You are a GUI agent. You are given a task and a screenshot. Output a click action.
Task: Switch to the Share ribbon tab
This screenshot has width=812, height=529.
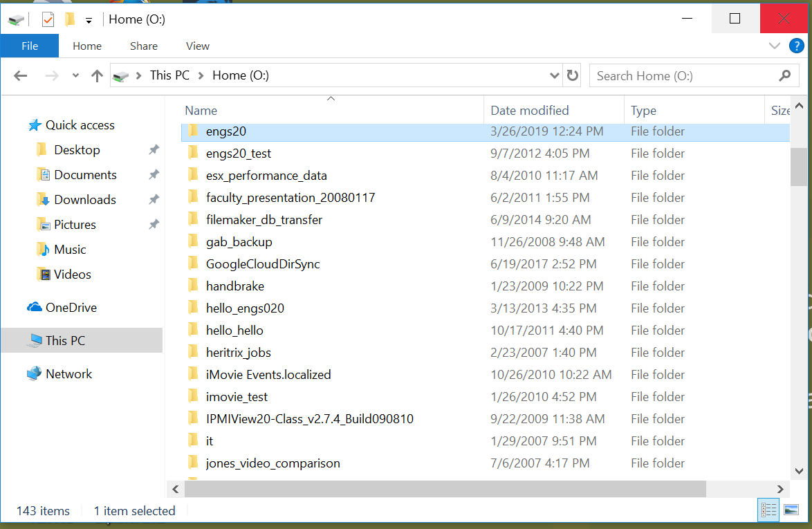pyautogui.click(x=143, y=46)
